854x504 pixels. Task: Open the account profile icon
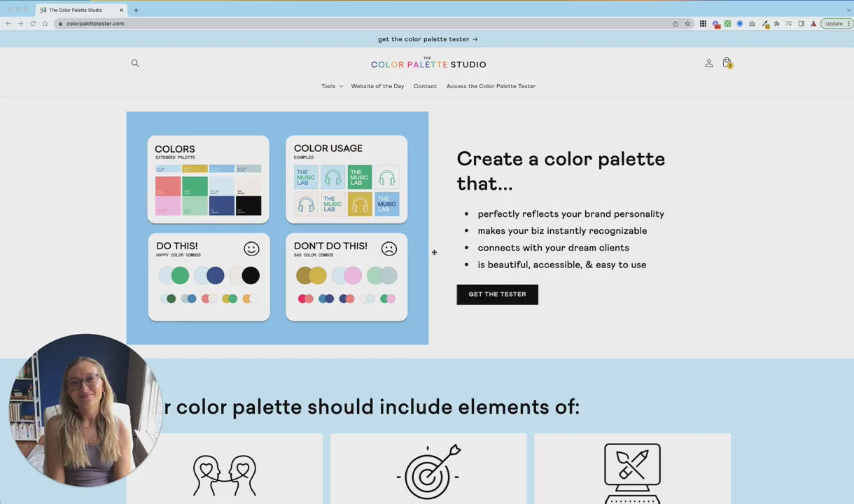[709, 63]
